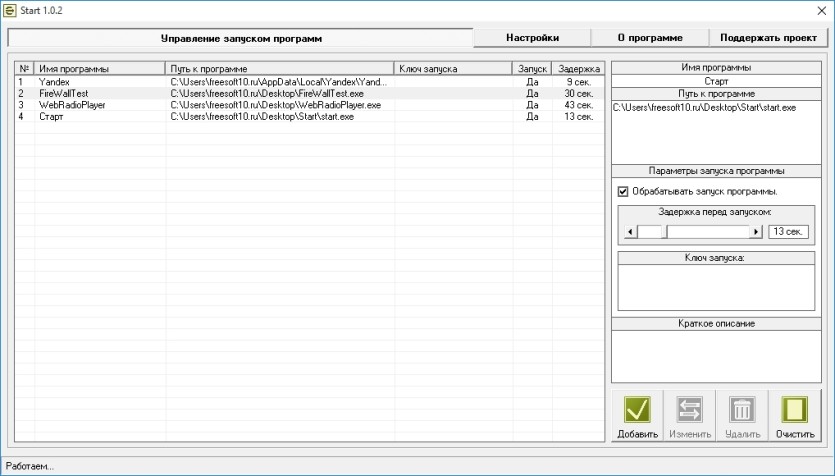Click the Изменить swap-arrows icon
835x476 pixels.
(x=689, y=409)
